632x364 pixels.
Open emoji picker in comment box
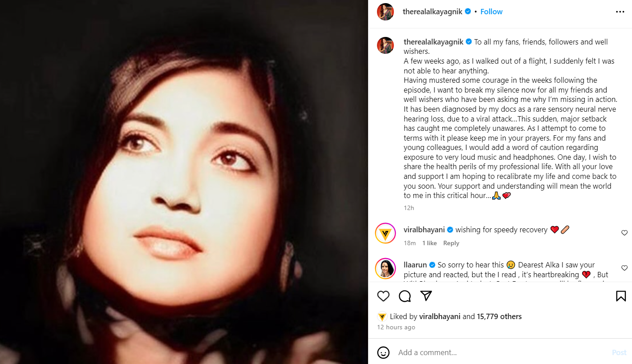coord(383,352)
